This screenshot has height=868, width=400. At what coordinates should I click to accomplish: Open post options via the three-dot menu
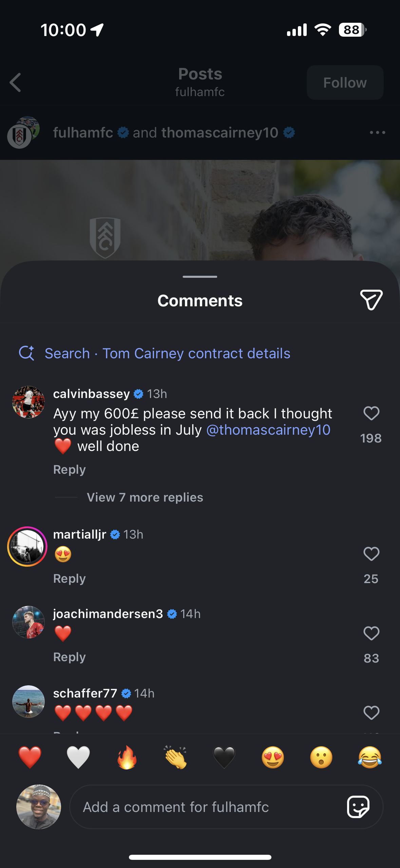point(378,132)
